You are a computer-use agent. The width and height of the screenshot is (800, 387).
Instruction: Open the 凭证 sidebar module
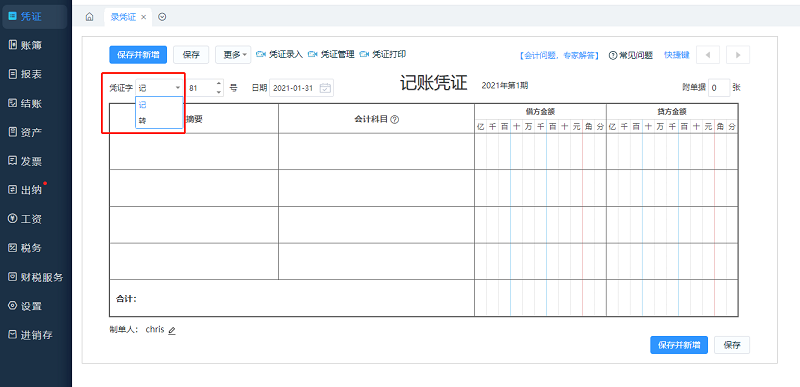coord(34,17)
